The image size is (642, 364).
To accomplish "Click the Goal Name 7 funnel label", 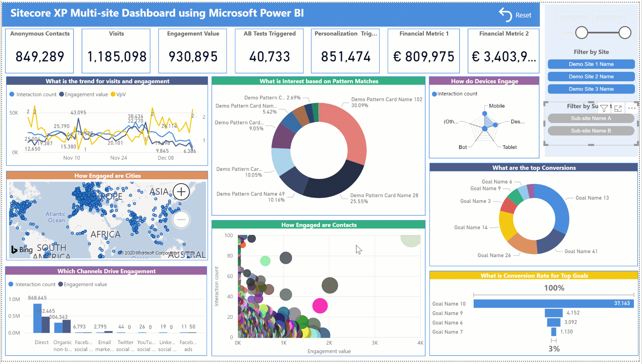I will 447,332.
